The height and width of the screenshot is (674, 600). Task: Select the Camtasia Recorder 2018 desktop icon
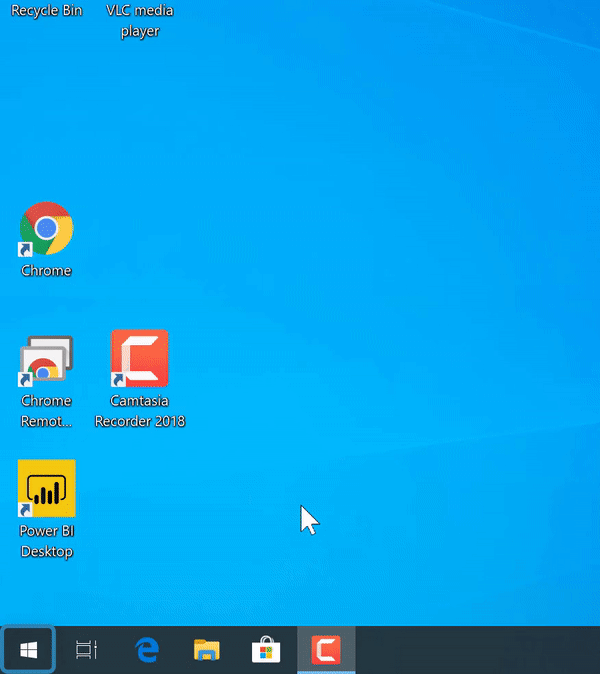[x=140, y=358]
